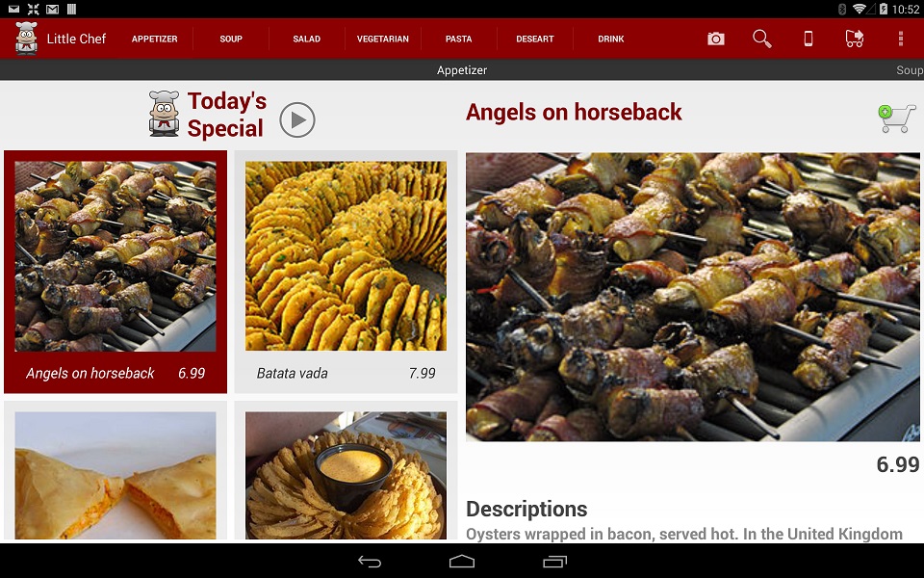The image size is (924, 578).
Task: Go to the Pasta category
Action: (458, 39)
